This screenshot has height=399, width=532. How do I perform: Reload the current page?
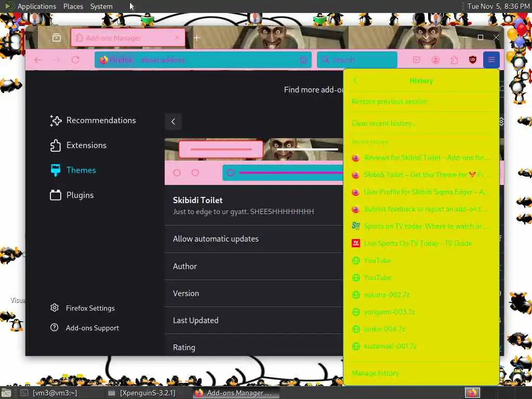tap(75, 60)
